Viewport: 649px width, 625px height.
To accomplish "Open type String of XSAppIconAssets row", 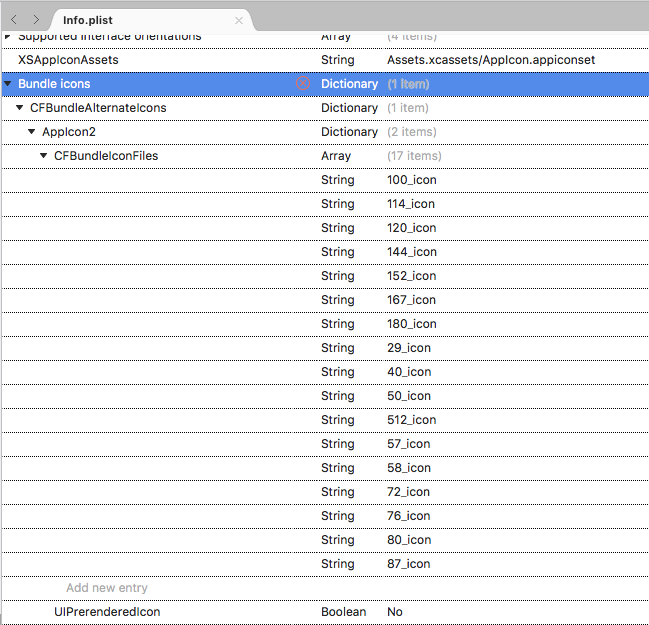I will point(338,60).
